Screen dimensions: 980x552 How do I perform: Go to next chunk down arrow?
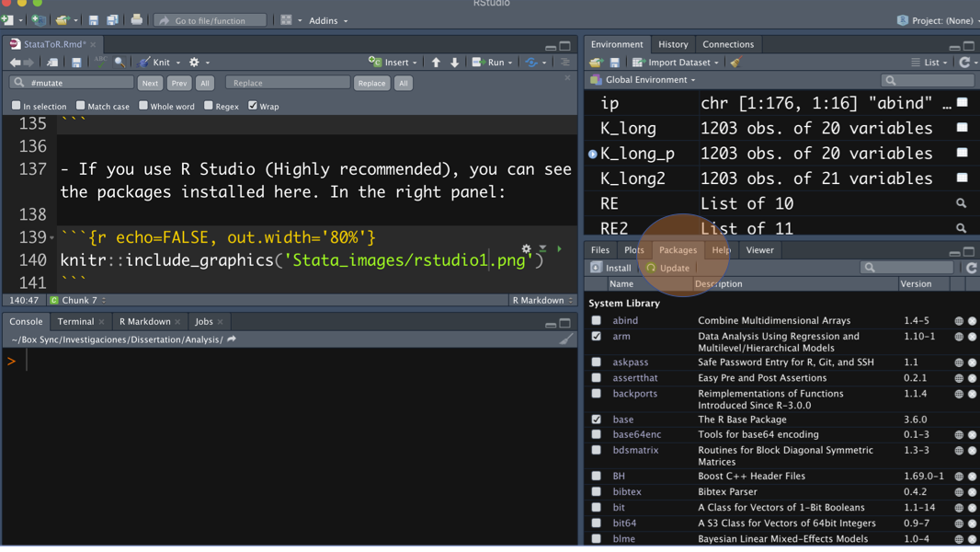(x=454, y=63)
